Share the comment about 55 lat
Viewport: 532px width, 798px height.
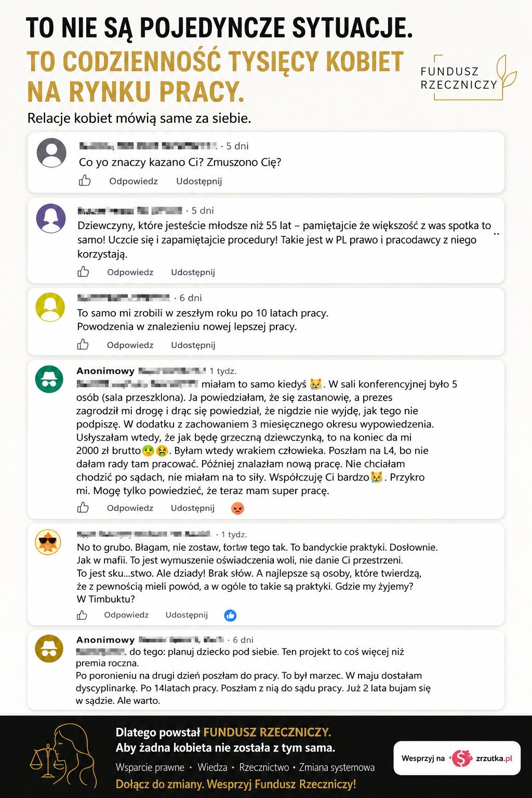coord(193,272)
